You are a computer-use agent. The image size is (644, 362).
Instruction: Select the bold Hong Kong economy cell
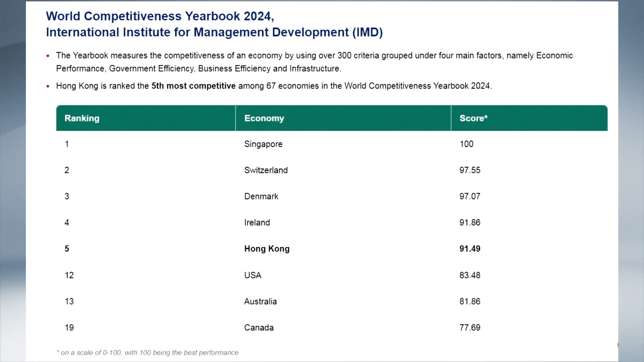(x=267, y=249)
